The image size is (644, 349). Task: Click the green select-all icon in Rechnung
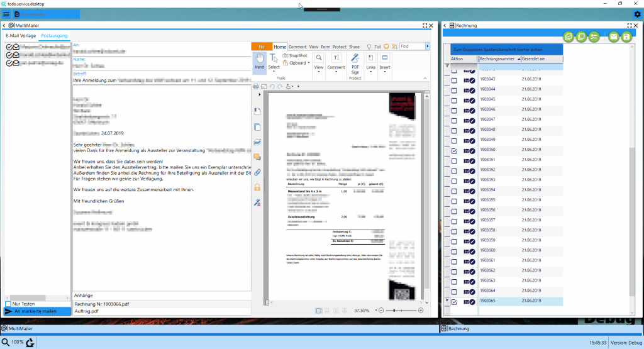569,37
